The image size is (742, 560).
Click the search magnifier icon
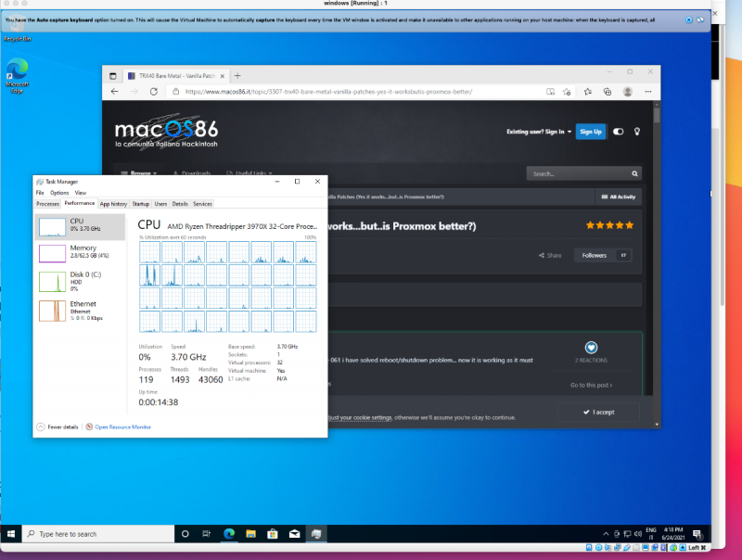(634, 173)
